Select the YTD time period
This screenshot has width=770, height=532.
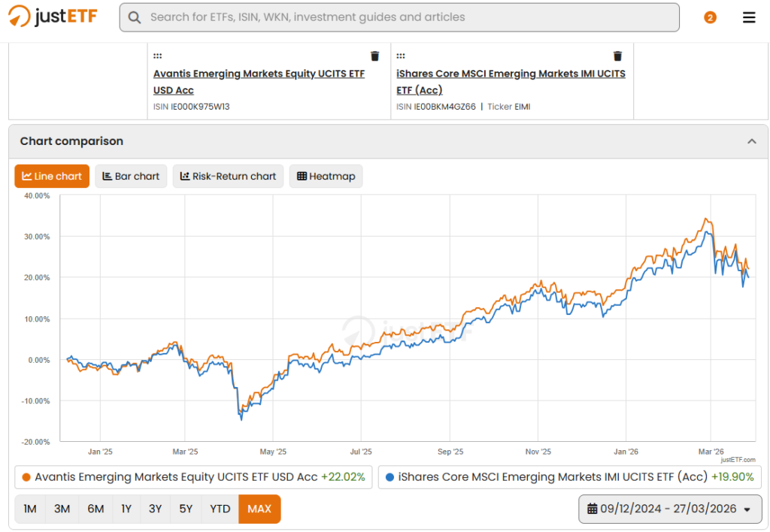(220, 509)
